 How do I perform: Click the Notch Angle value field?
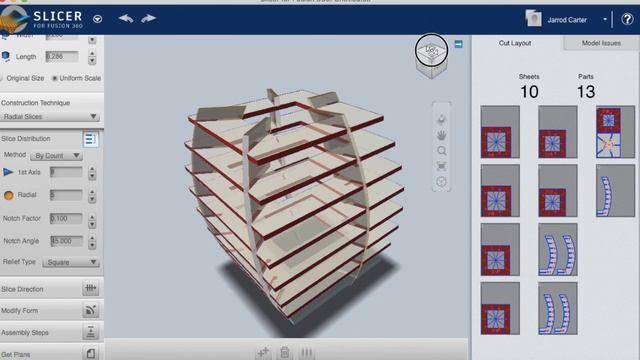click(x=66, y=241)
